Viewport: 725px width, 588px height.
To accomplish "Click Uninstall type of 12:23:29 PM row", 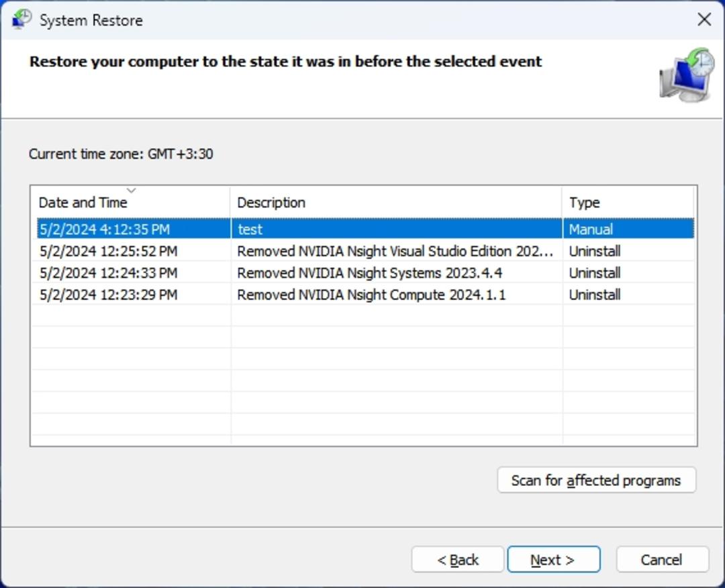I will [x=595, y=295].
